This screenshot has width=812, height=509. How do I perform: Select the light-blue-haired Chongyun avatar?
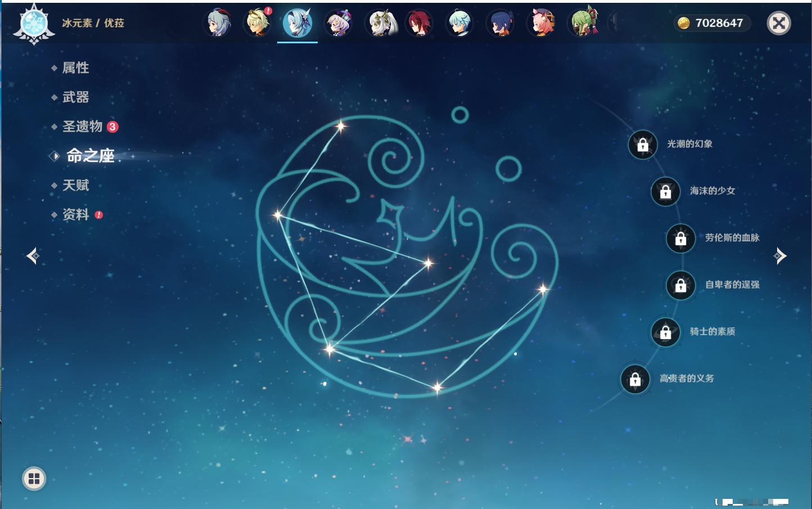(x=460, y=23)
